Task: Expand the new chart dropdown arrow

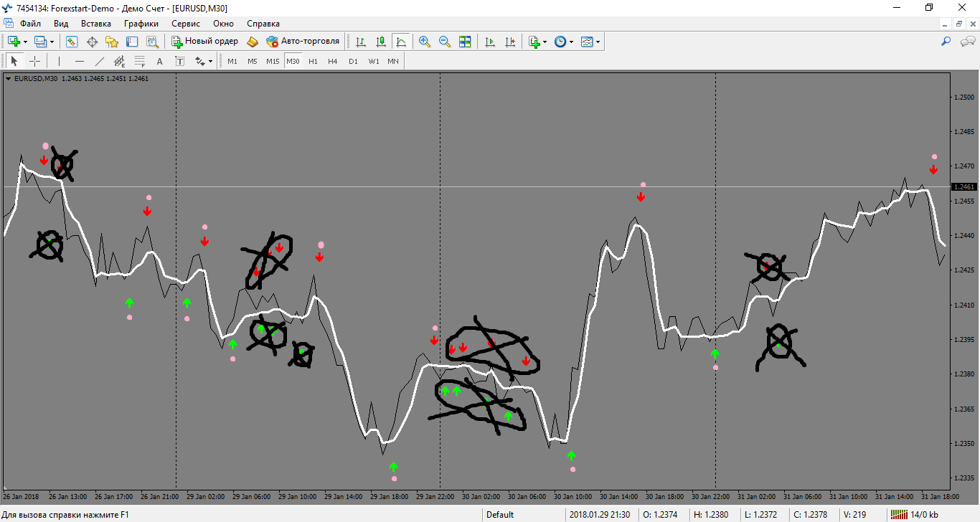Action: click(25, 42)
